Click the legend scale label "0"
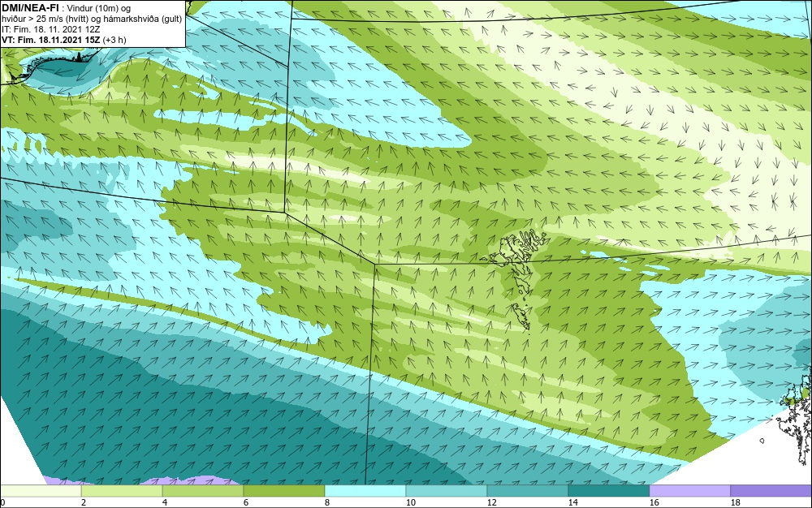This screenshot has width=812, height=508. point(2,502)
